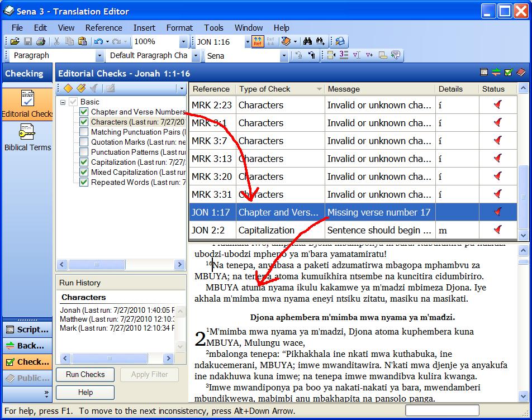Open the Paragraph style dropdown
The height and width of the screenshot is (420, 532).
(99, 56)
